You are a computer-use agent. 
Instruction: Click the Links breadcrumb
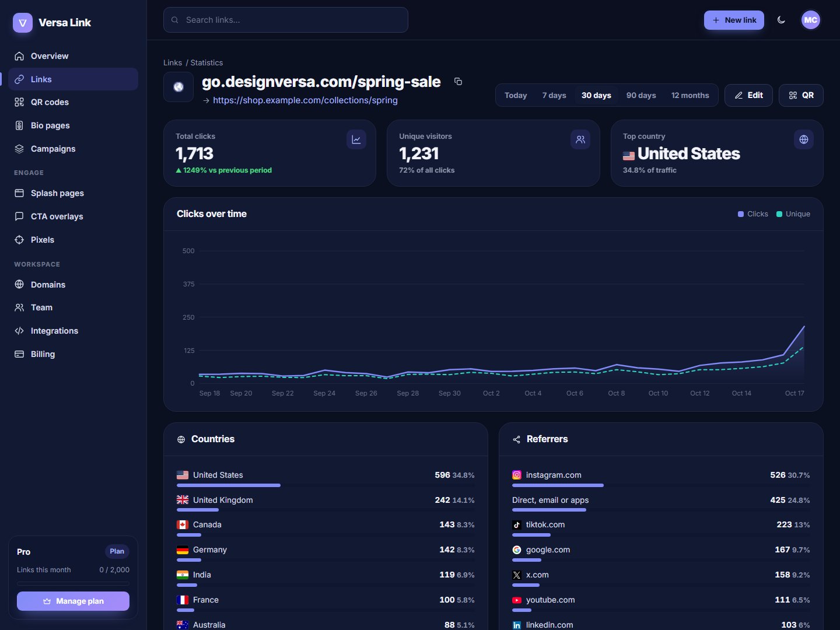point(173,62)
